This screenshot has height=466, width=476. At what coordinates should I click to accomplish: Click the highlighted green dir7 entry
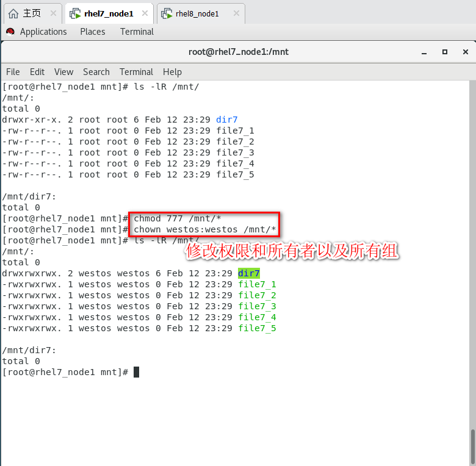pos(248,273)
